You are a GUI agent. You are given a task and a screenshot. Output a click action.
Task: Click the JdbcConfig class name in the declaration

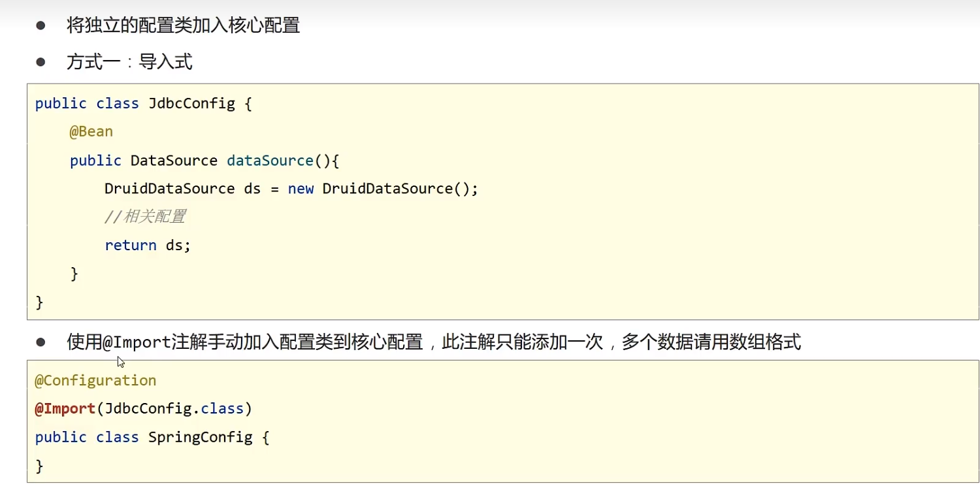pyautogui.click(x=191, y=104)
